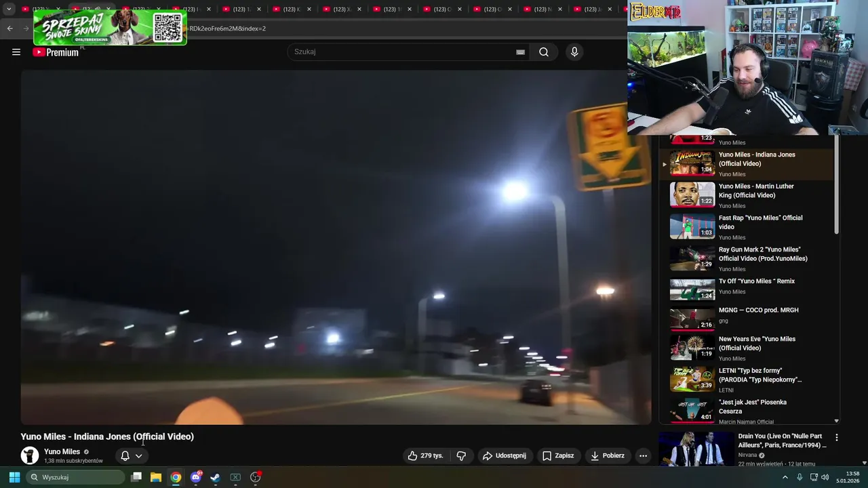Viewport: 868px width, 488px height.
Task: Switch to Chrome taskbar icon
Action: pyautogui.click(x=176, y=477)
